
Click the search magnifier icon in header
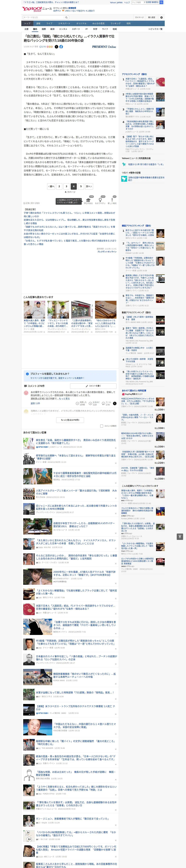(161, 2)
